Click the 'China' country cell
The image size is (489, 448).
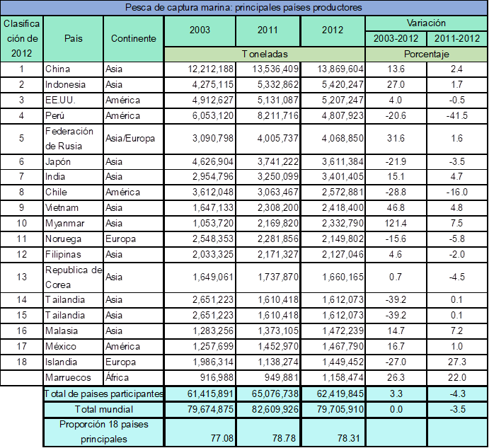tap(74, 69)
